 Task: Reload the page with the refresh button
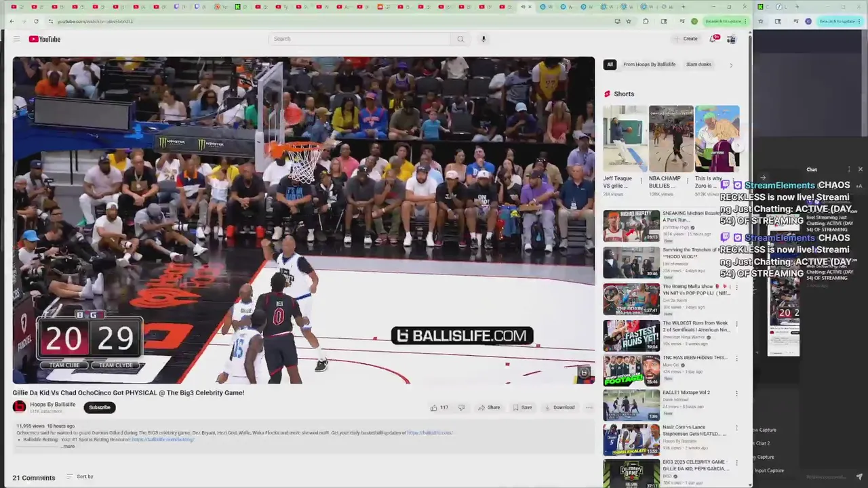[36, 21]
